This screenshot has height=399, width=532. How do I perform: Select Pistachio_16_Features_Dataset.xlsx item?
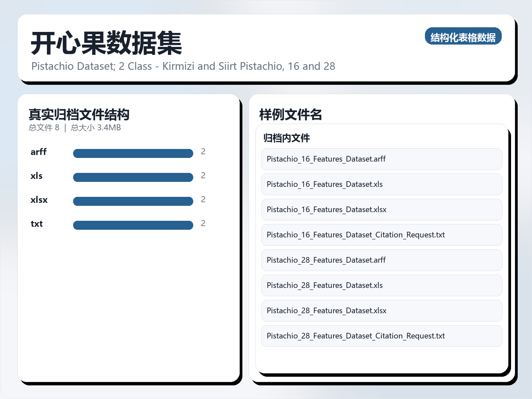(x=381, y=209)
